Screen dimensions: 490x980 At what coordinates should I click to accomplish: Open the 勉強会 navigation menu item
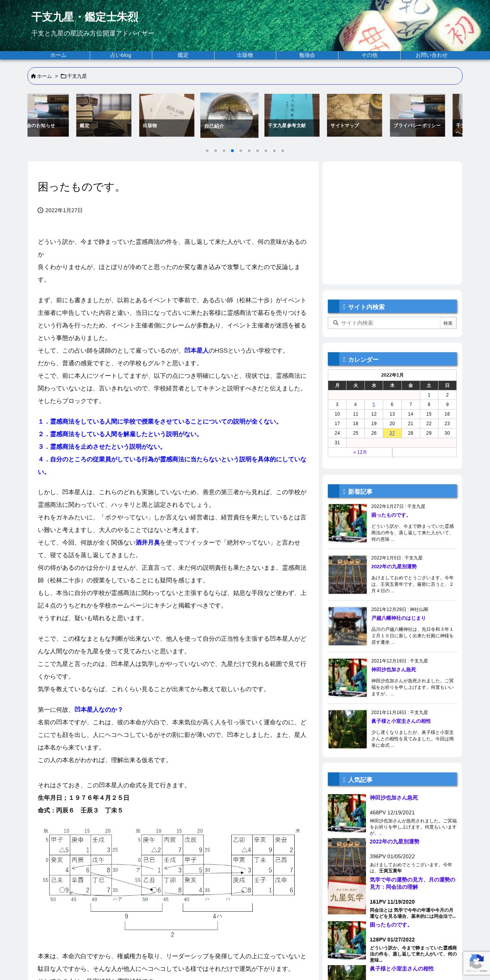307,55
